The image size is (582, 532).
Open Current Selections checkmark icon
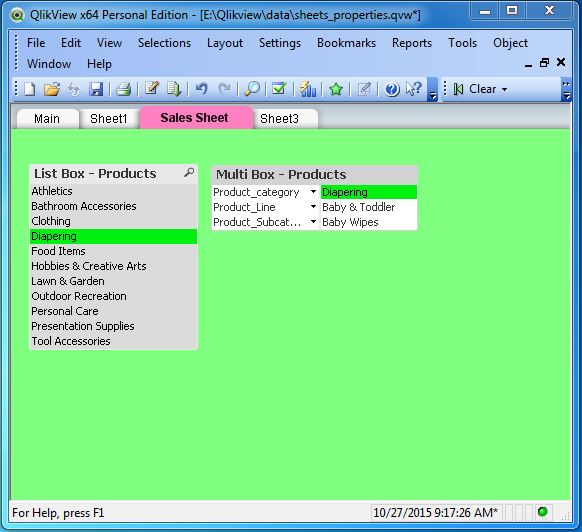(279, 89)
